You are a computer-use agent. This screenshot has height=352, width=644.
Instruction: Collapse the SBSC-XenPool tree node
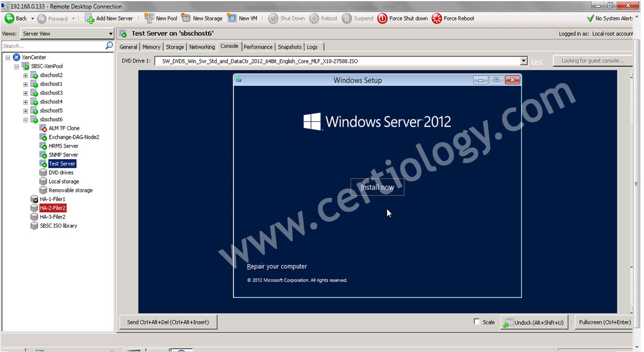(x=16, y=67)
